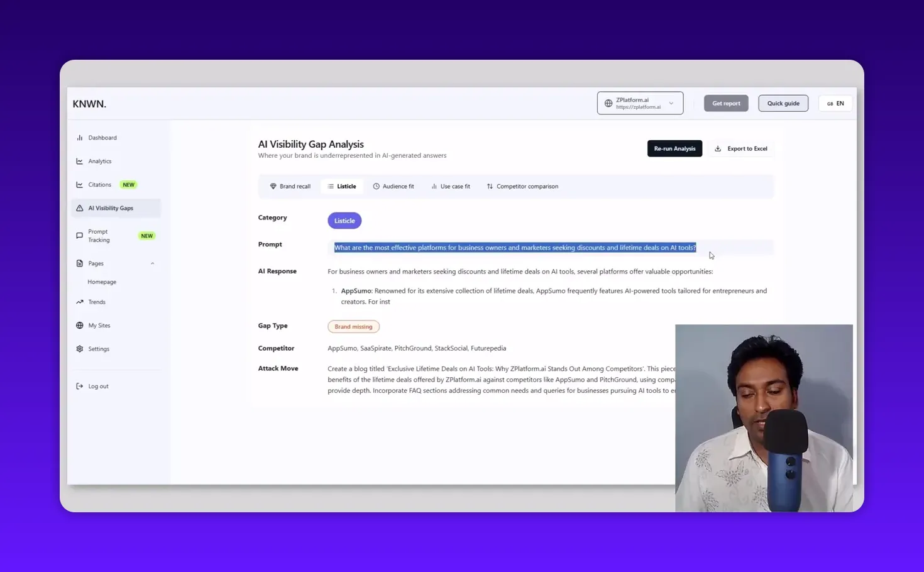Click the Log out icon
Viewport: 924px width, 572px height.
pyautogui.click(x=80, y=386)
